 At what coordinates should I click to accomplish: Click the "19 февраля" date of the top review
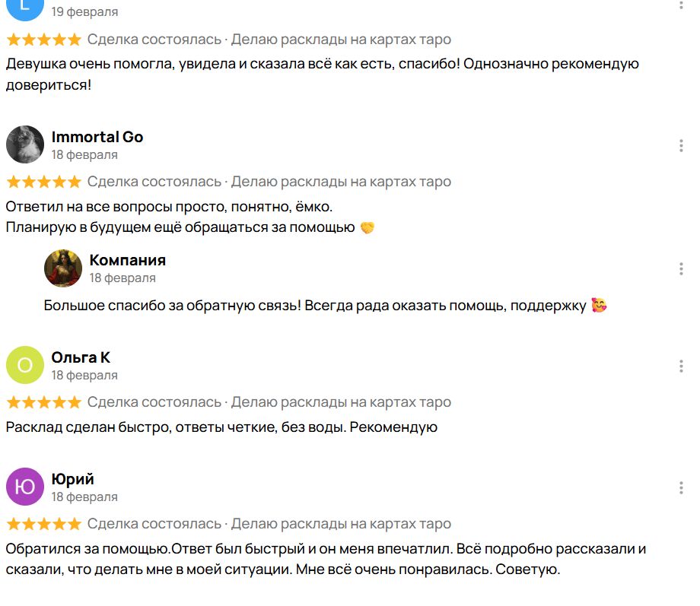(84, 12)
